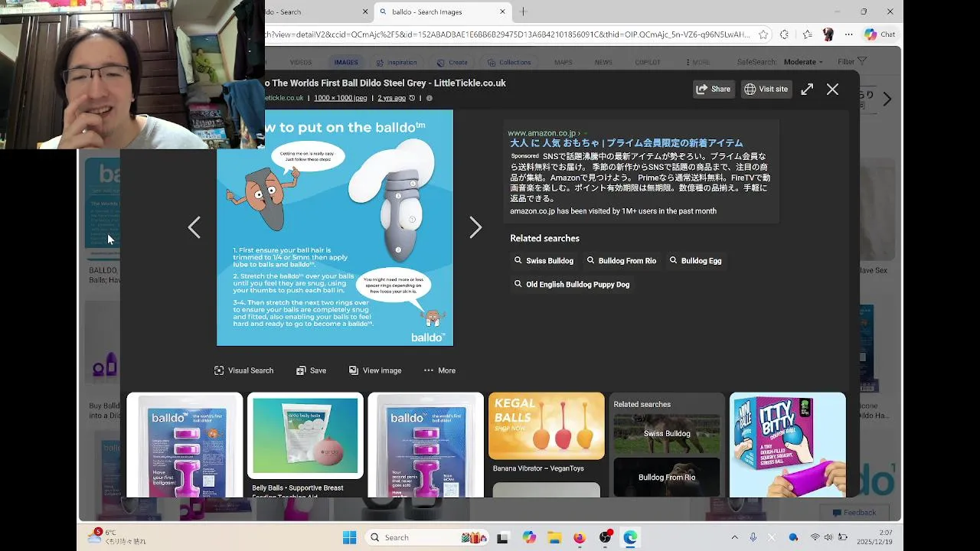Open the sponsored amazon.co.jp ad title link
Viewport: 980px width, 551px height.
[626, 143]
